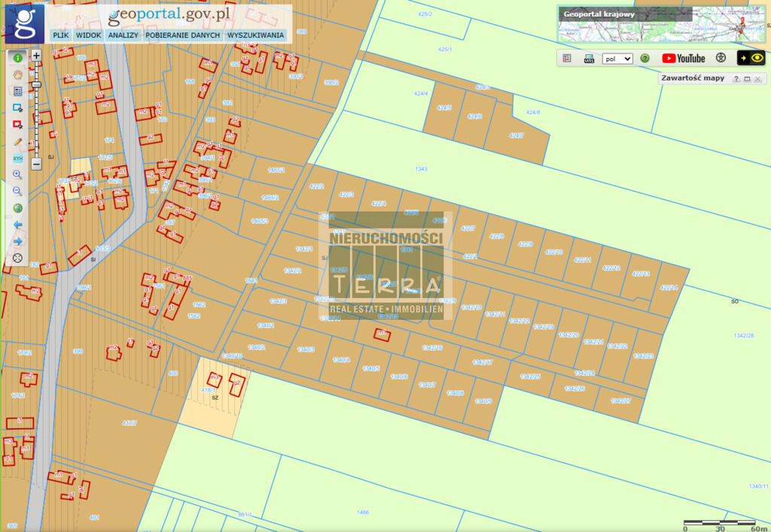771x532 pixels.
Task: Choose the blue rectangle selection tool
Action: click(18, 108)
